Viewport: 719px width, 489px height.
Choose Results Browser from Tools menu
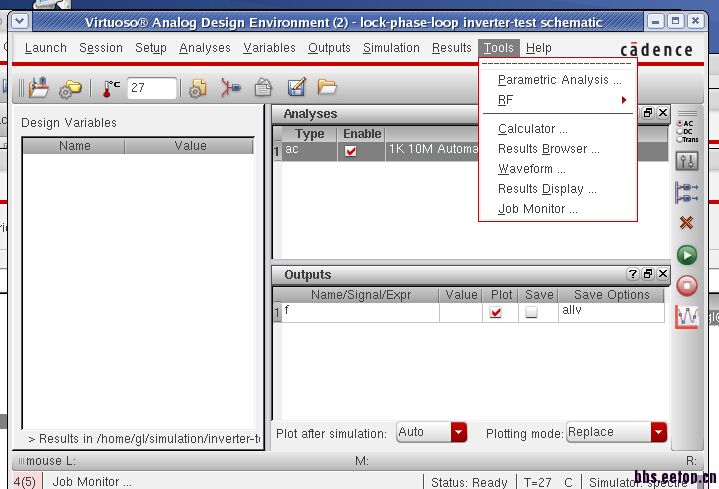558,149
